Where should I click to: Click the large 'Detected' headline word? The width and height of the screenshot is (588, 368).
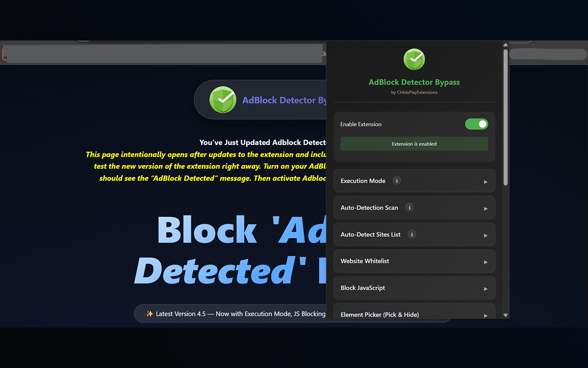[x=214, y=271]
